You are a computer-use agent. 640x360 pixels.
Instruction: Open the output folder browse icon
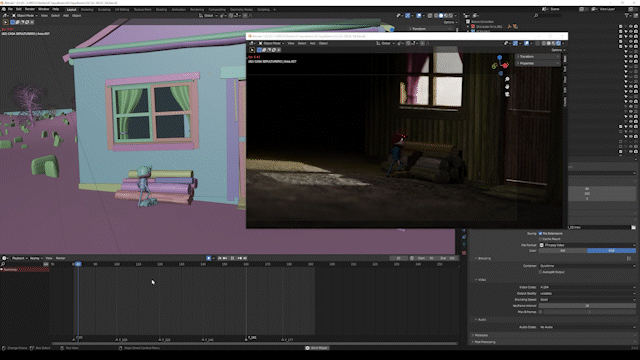pyautogui.click(x=633, y=227)
